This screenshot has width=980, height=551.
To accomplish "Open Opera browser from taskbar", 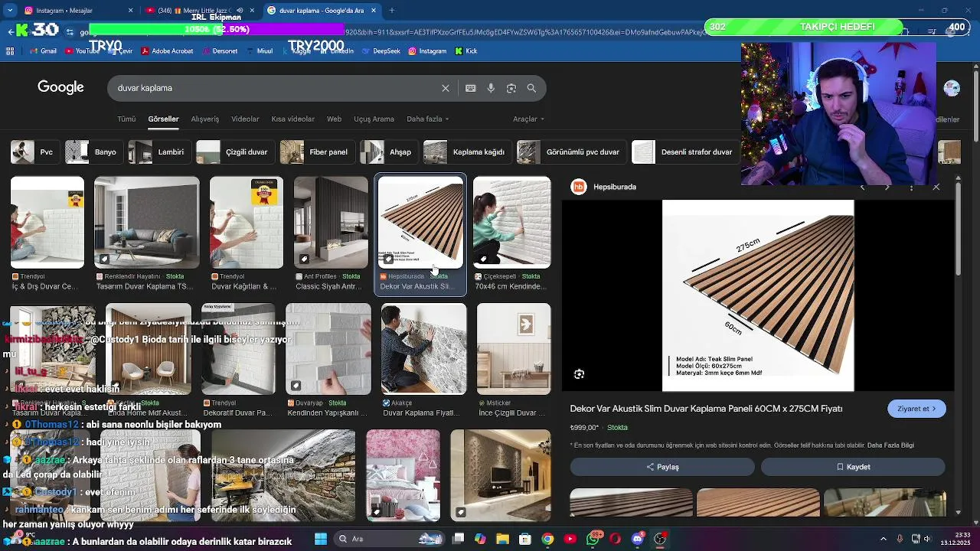I will pyautogui.click(x=615, y=539).
